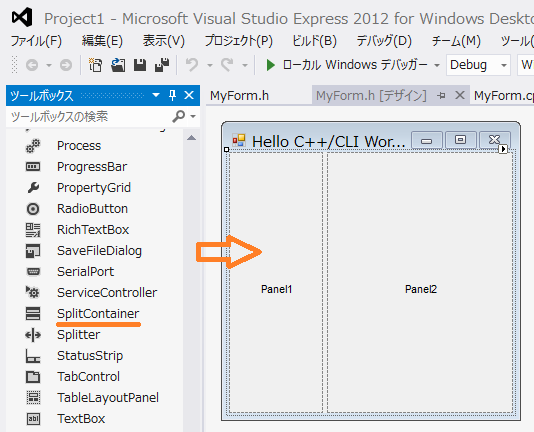Click the Undo arrow icon
Screen dimensions: 534x432
click(x=192, y=65)
